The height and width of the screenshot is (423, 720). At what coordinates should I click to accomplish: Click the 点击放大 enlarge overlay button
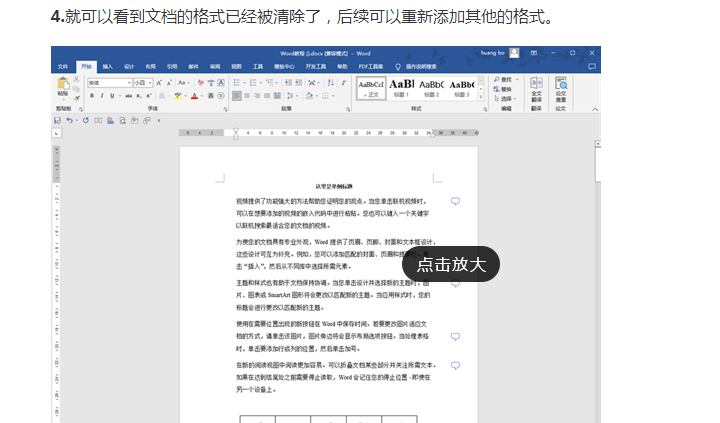coord(450,264)
